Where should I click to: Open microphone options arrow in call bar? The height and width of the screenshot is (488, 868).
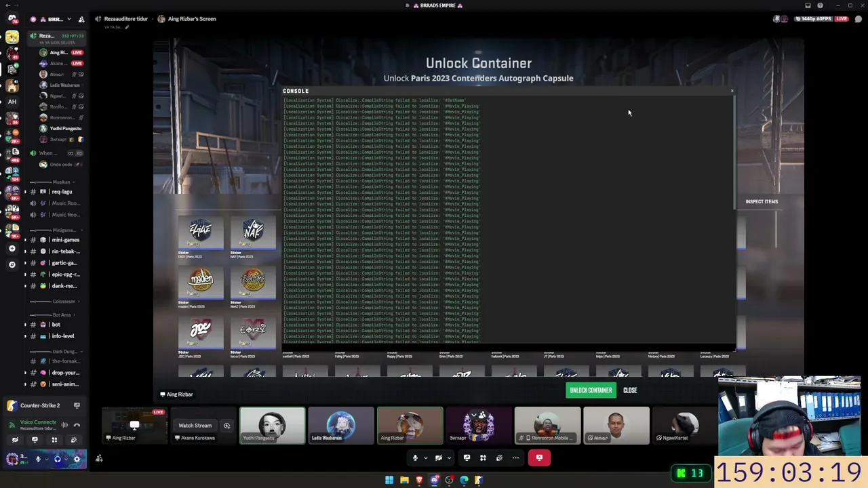[425, 457]
